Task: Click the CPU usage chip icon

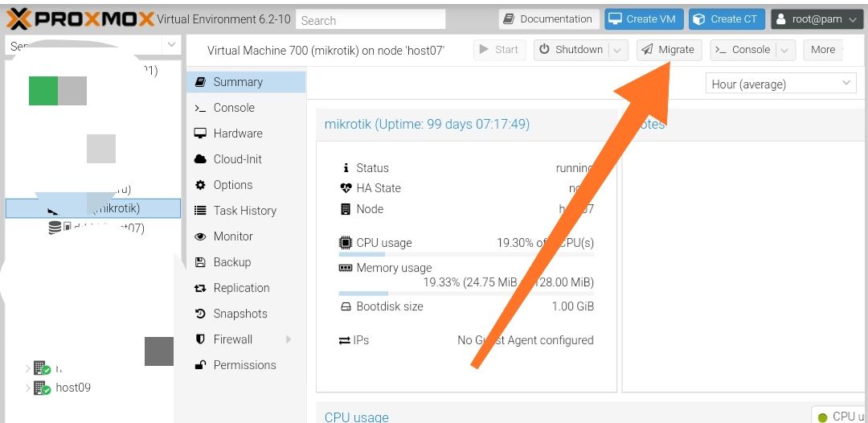Action: tap(346, 243)
